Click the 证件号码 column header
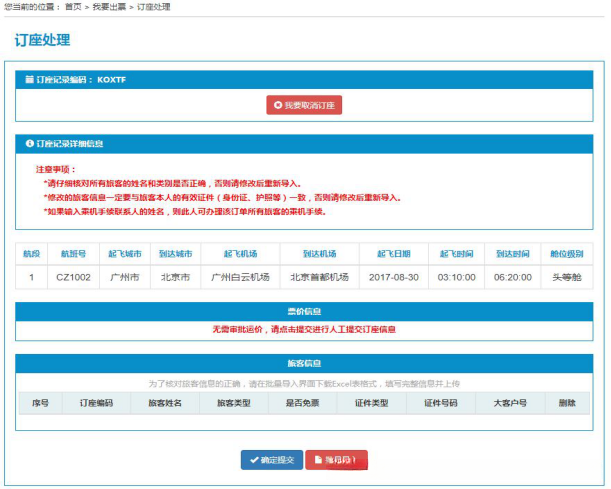The height and width of the screenshot is (489, 611). 440,403
